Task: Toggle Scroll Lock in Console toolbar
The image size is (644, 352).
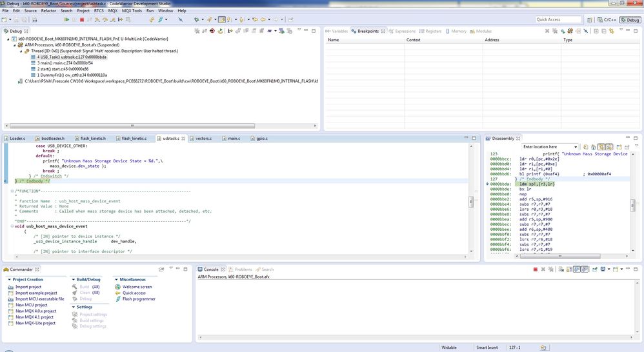Action: pyautogui.click(x=569, y=269)
